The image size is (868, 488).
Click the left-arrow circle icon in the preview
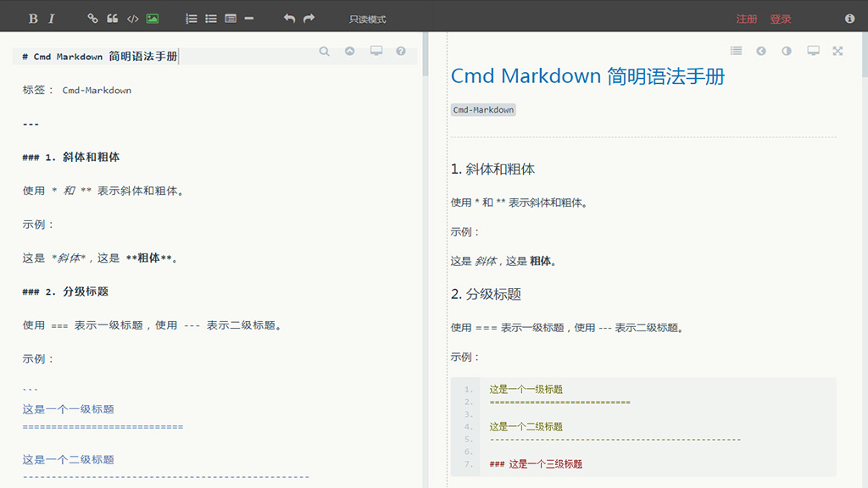coord(761,51)
